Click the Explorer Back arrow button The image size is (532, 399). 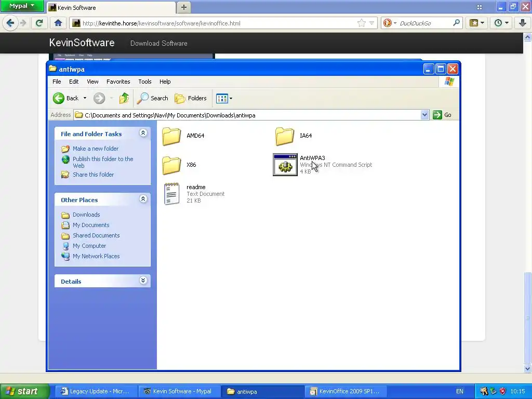[x=66, y=98]
